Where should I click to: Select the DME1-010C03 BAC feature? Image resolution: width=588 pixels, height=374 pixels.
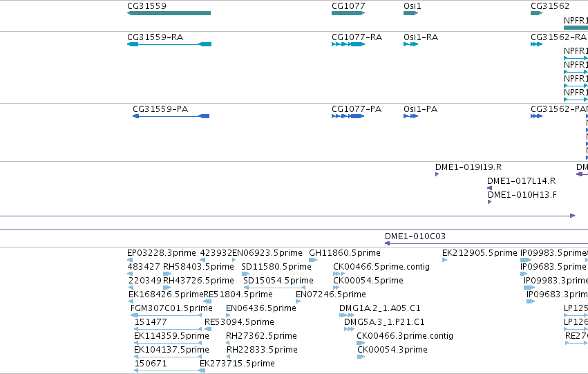coord(486,243)
